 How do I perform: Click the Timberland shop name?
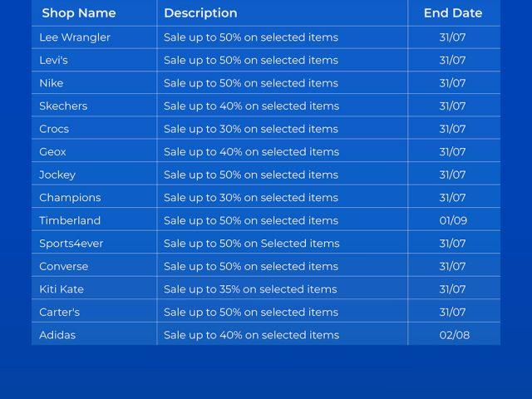coord(70,220)
